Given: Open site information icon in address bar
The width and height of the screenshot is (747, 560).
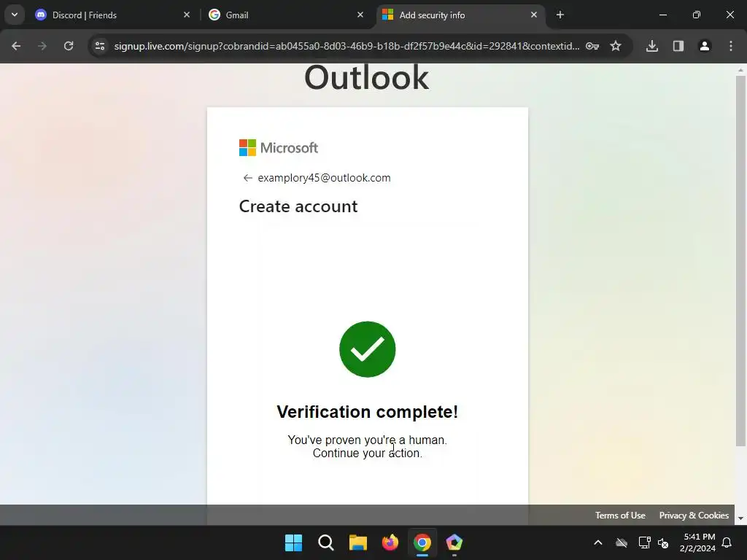Looking at the screenshot, I should click(x=100, y=46).
